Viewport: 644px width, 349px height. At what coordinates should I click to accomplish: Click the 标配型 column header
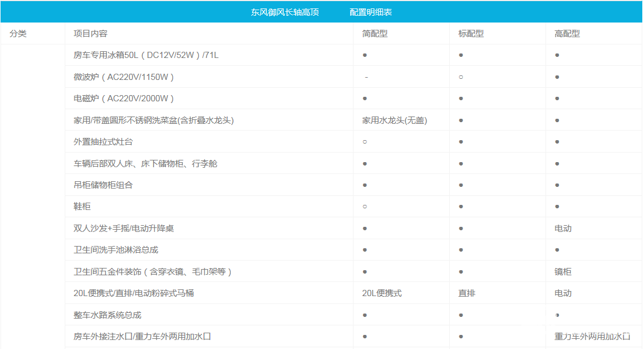point(471,34)
